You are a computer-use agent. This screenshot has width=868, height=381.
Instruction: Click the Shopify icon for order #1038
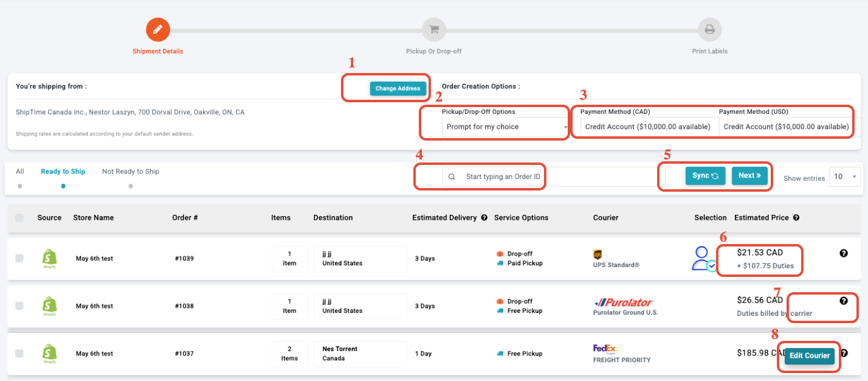pos(50,306)
